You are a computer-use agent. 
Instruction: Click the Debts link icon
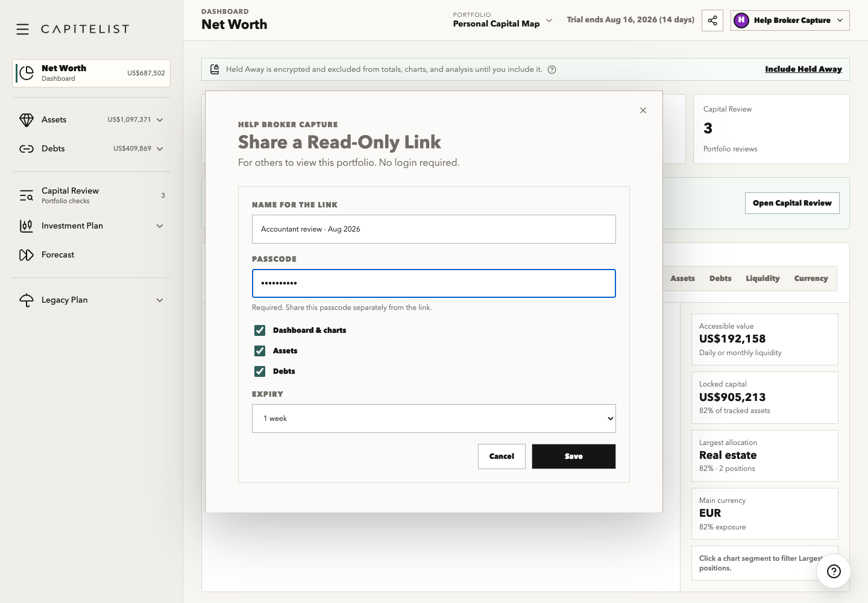(x=27, y=149)
